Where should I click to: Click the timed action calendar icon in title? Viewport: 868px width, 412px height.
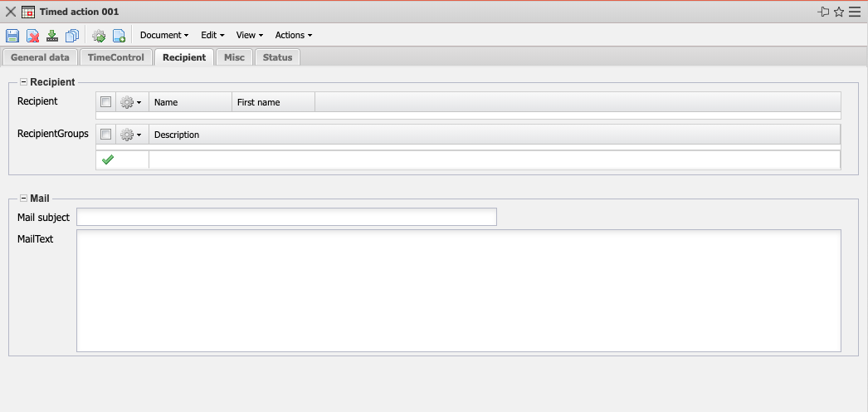click(x=28, y=12)
